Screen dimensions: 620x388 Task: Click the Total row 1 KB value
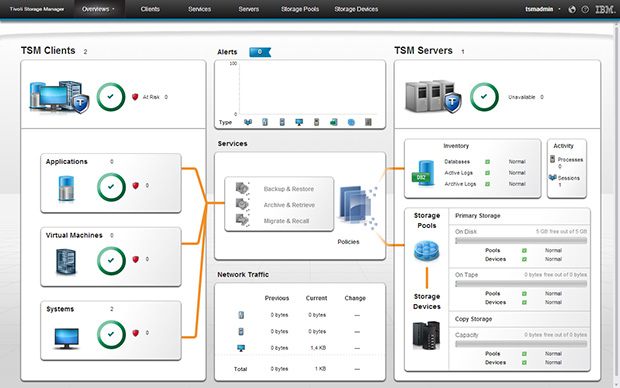click(321, 369)
